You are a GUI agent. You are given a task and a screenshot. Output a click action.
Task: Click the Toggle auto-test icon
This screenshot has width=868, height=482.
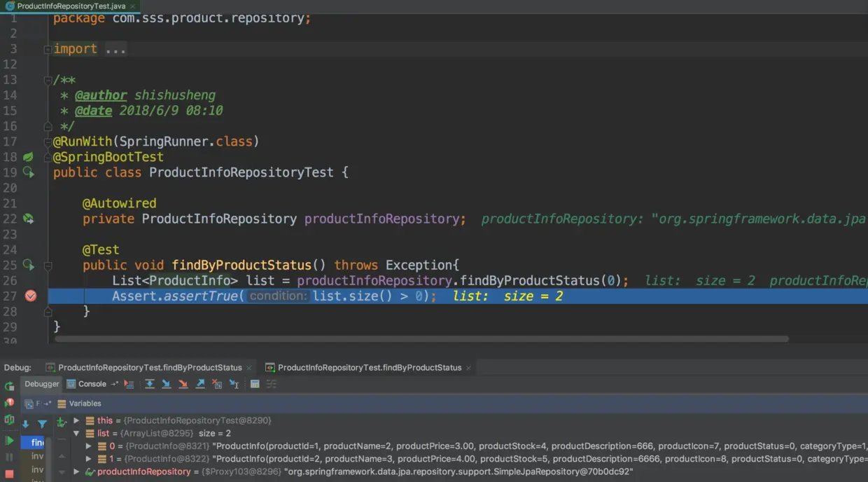pos(9,420)
